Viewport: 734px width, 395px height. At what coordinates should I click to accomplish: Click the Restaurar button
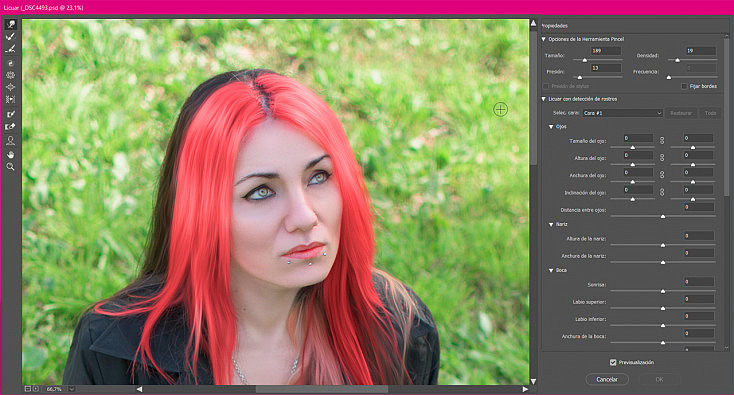pyautogui.click(x=681, y=113)
